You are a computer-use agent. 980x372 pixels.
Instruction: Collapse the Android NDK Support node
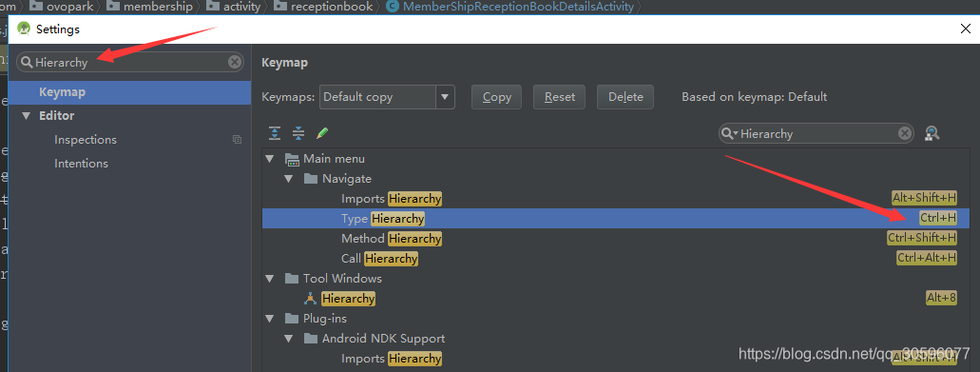[x=288, y=339]
